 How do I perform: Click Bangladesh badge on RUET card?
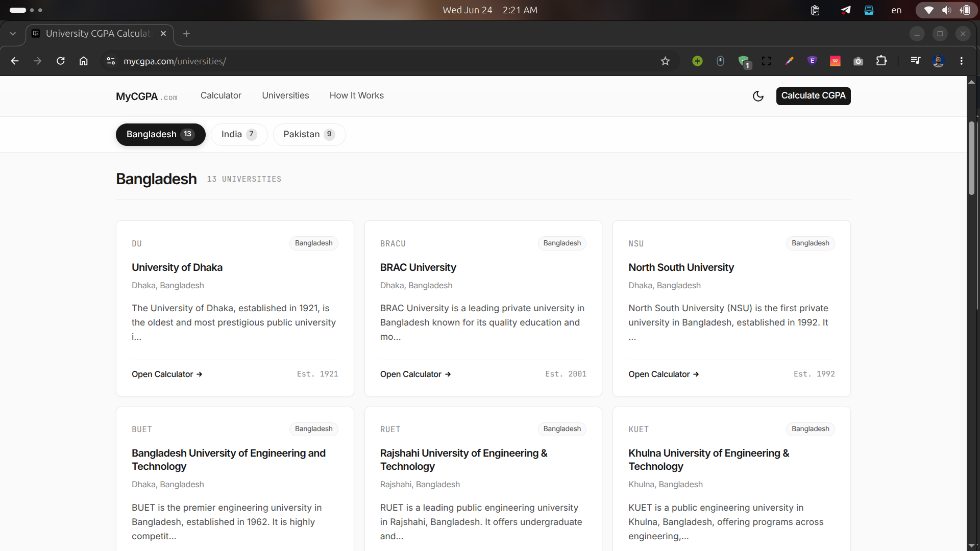click(562, 429)
